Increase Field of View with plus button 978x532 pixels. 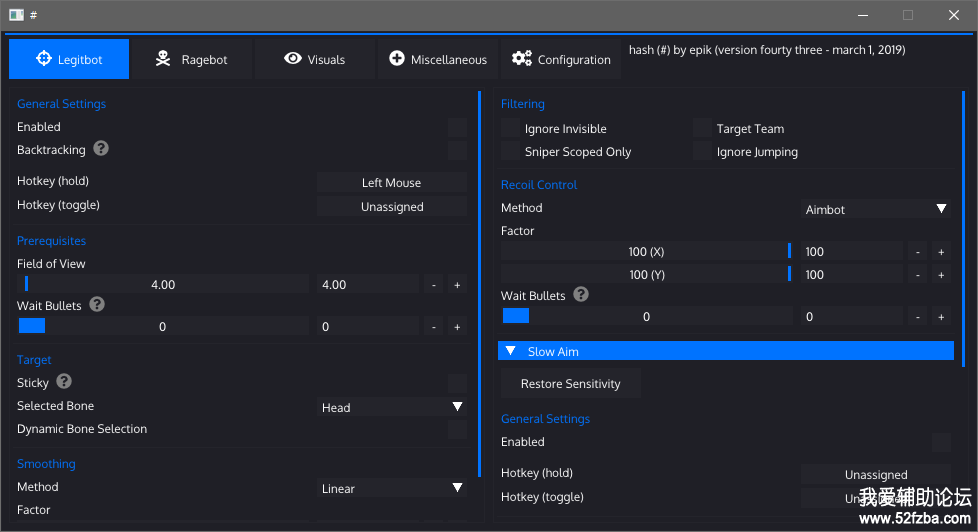point(457,285)
